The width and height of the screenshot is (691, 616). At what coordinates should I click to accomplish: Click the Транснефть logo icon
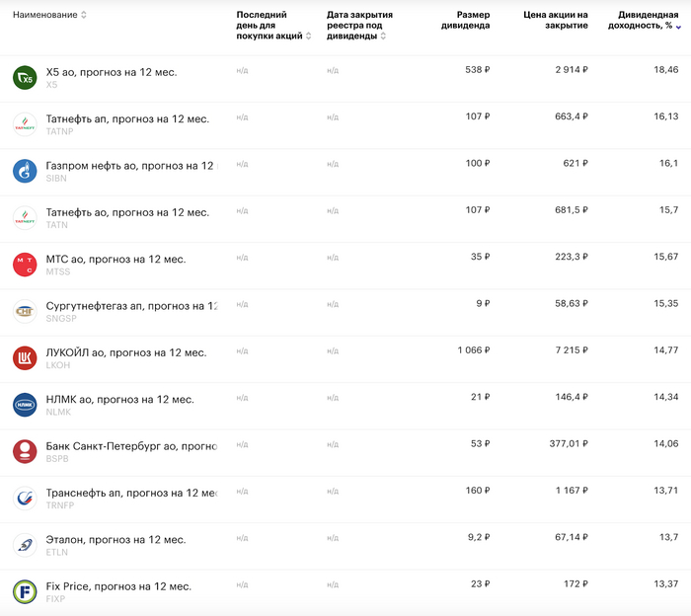(25, 499)
